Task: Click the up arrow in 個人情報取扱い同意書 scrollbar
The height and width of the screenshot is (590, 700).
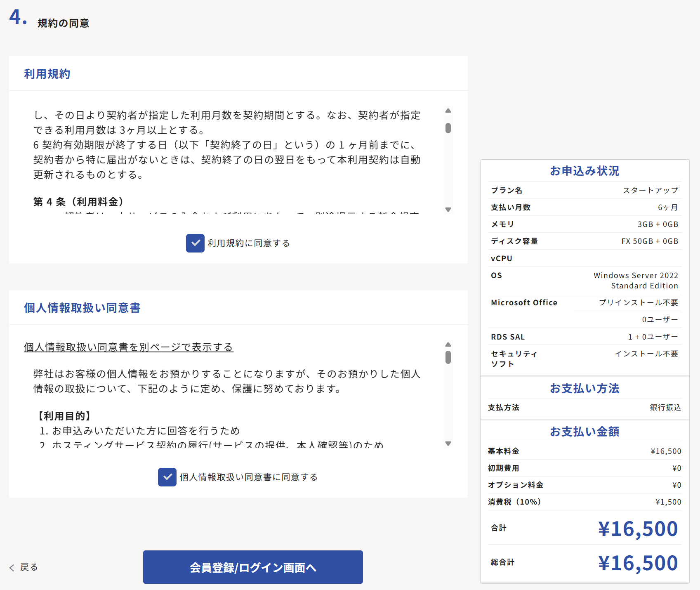Action: (448, 345)
